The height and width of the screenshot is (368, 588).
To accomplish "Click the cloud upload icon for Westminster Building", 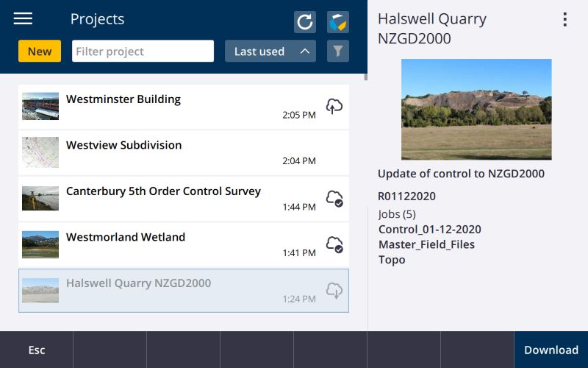I will 334,107.
